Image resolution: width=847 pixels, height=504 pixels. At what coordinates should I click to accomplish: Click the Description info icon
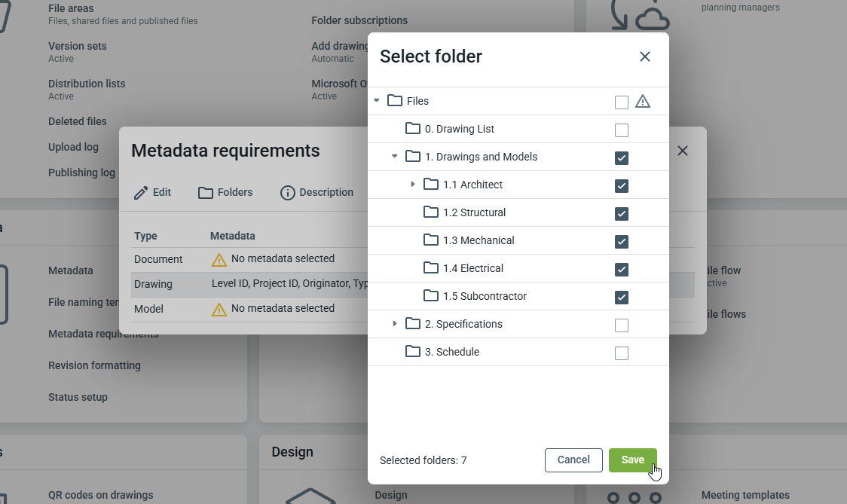point(287,193)
